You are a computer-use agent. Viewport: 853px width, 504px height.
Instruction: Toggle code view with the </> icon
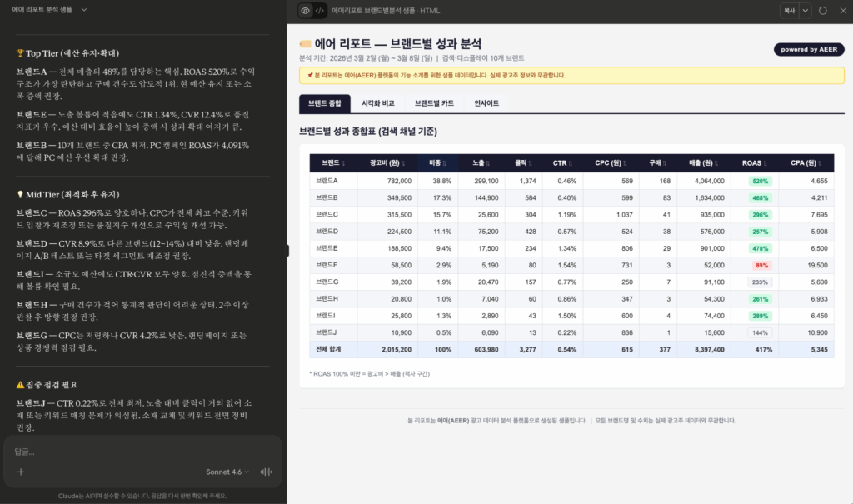click(x=320, y=11)
